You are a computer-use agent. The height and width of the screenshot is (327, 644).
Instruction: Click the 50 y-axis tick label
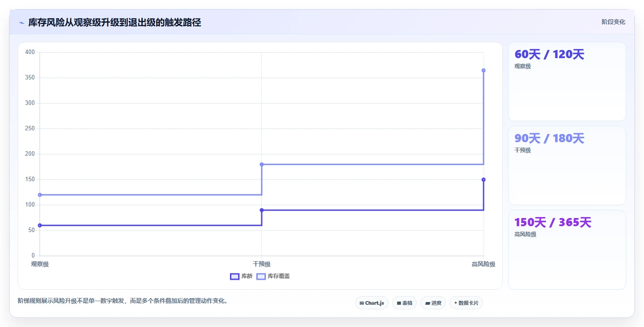point(31,230)
